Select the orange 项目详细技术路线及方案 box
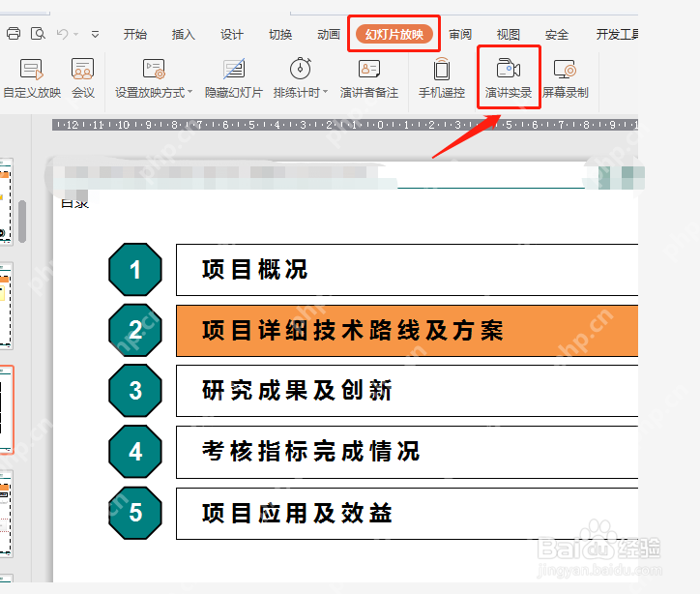The height and width of the screenshot is (594, 700). [407, 331]
